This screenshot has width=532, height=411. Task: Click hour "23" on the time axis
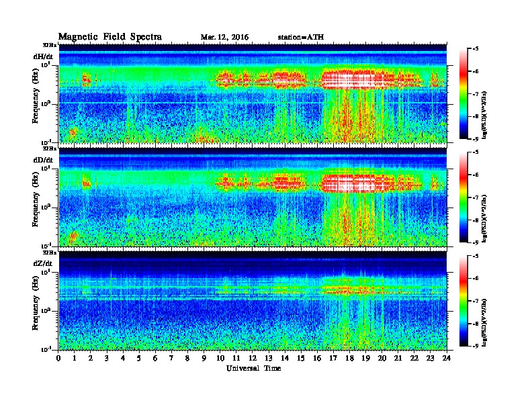(431, 358)
